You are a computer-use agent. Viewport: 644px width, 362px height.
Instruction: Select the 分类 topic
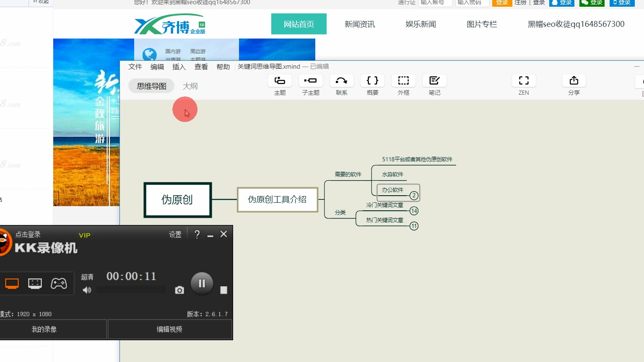340,212
